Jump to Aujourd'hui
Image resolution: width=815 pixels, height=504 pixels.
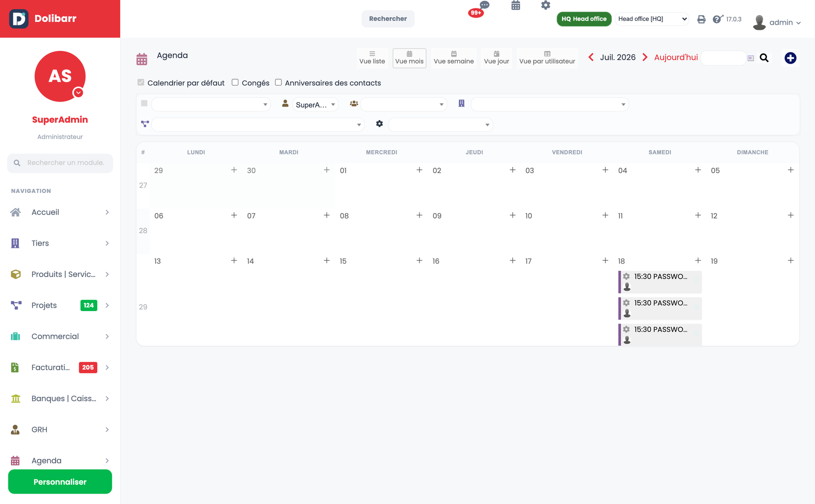(x=676, y=57)
